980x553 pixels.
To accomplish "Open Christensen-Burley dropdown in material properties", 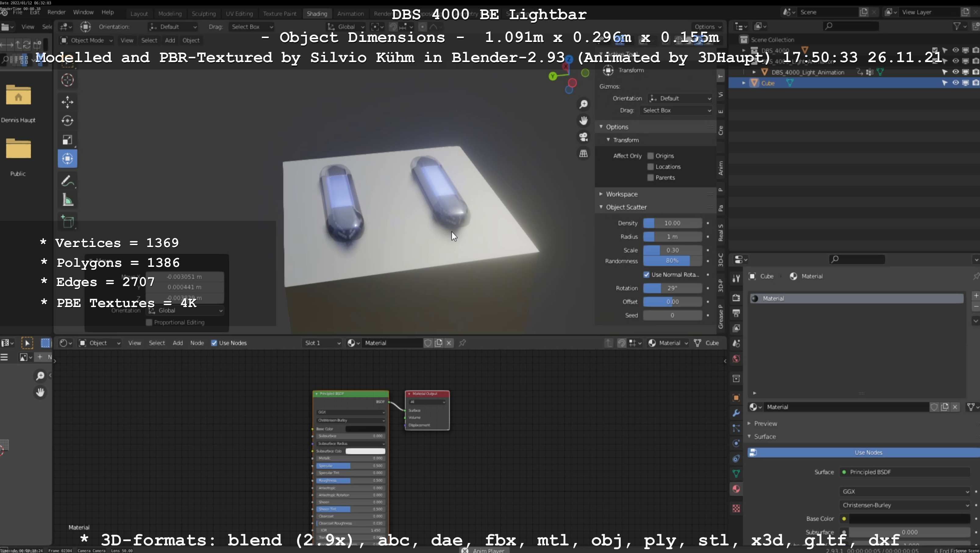I will point(905,505).
